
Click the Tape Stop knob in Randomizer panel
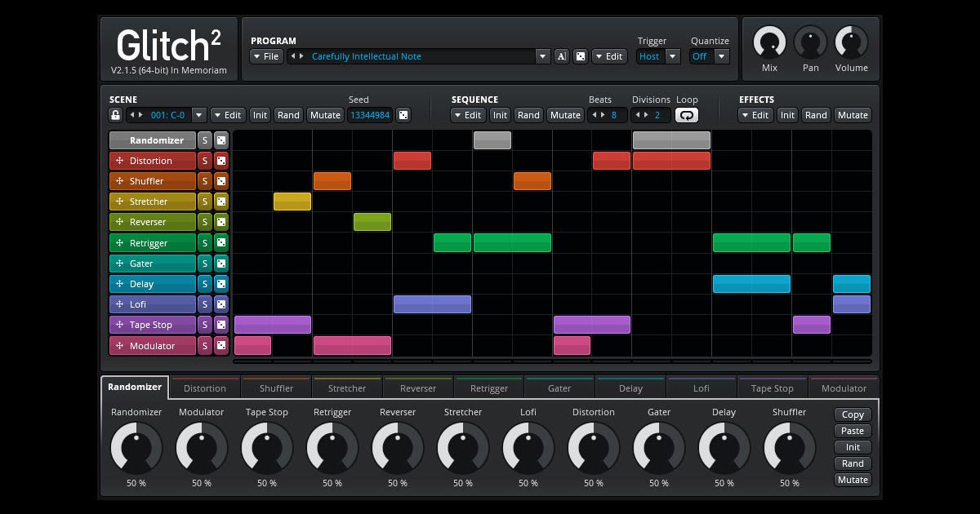[x=267, y=448]
